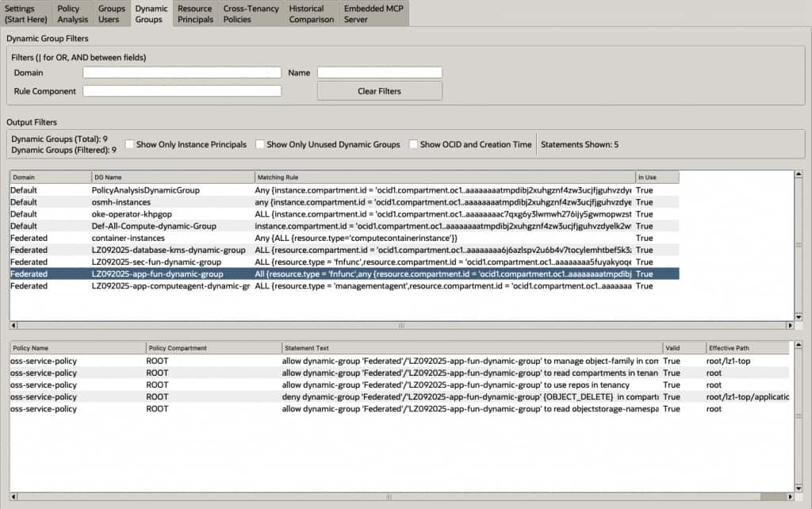
Task: Open the Settings (Start Here) tab
Action: tap(26, 14)
